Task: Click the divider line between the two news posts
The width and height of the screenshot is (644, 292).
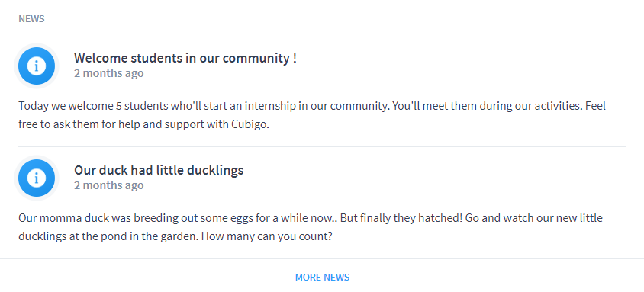Action: click(322, 146)
